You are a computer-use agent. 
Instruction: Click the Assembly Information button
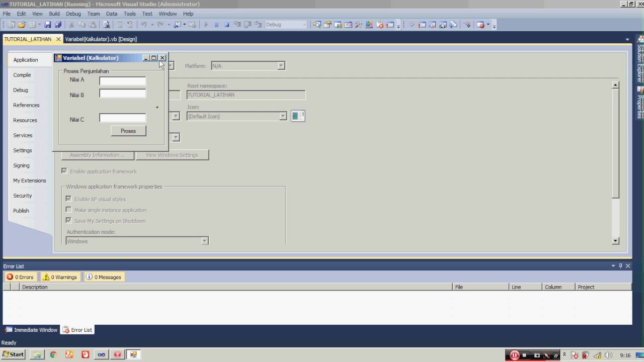(x=98, y=155)
